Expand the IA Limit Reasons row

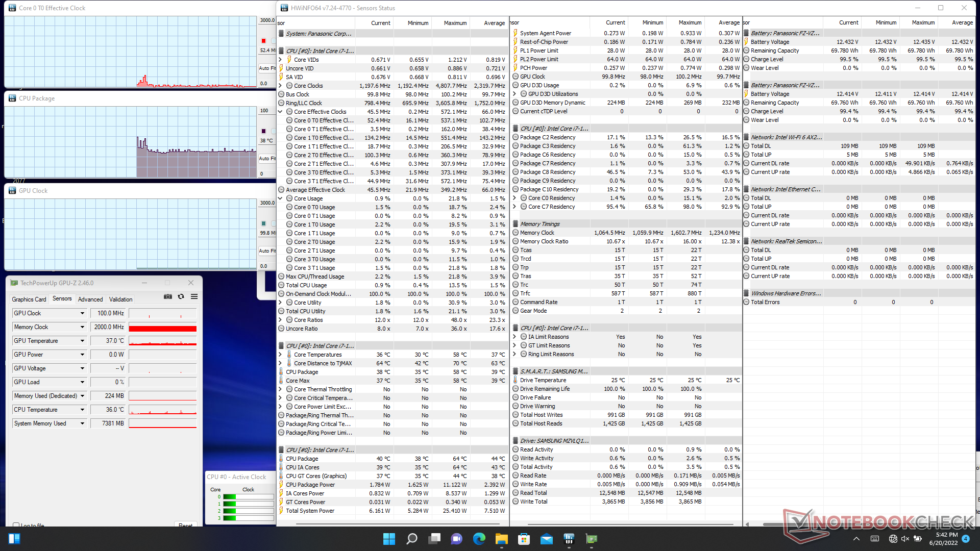coord(514,337)
